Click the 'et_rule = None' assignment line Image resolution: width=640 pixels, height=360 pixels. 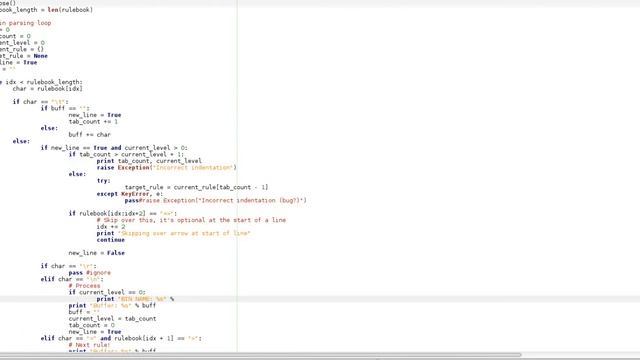pyautogui.click(x=24, y=56)
